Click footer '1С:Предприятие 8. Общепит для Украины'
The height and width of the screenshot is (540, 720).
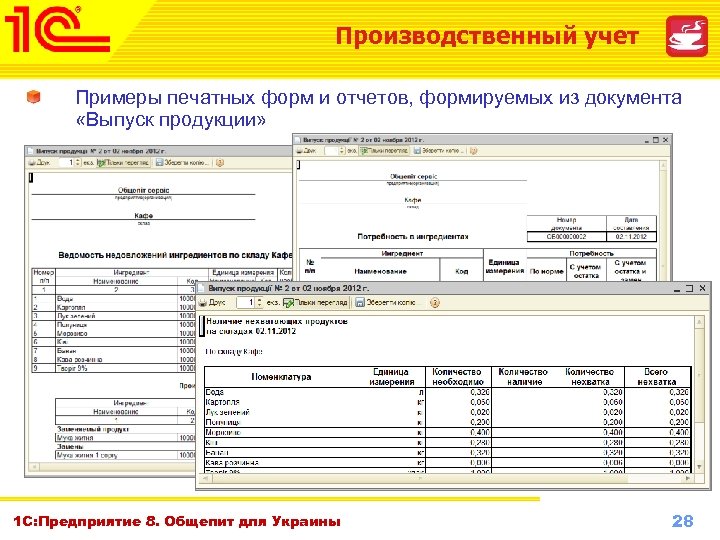click(x=177, y=522)
